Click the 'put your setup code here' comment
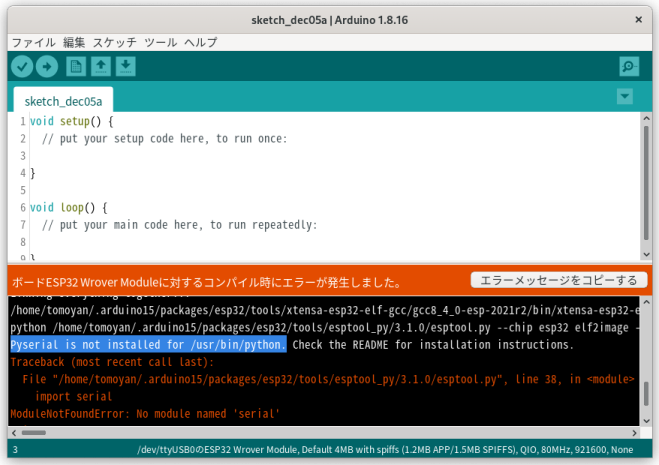This screenshot has width=659, height=465. (x=165, y=139)
